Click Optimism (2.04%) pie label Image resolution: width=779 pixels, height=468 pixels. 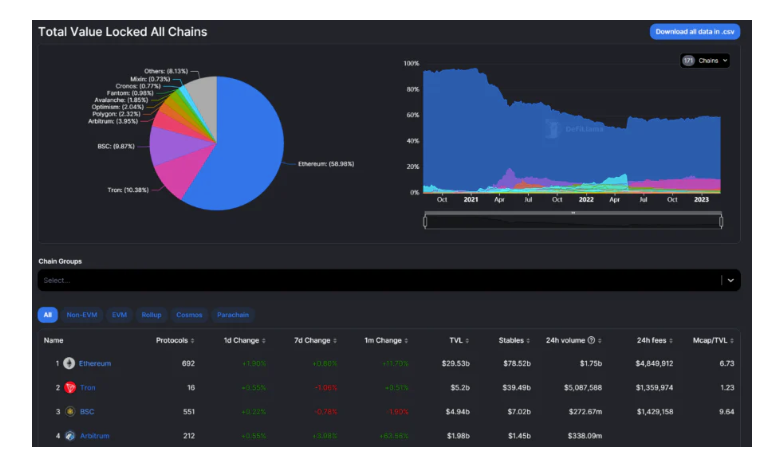pos(118,107)
